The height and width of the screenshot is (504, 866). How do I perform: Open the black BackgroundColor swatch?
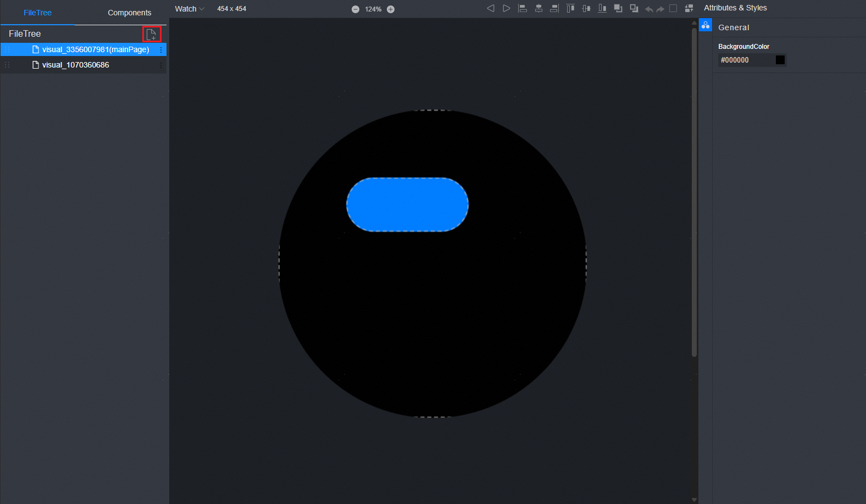tap(780, 60)
